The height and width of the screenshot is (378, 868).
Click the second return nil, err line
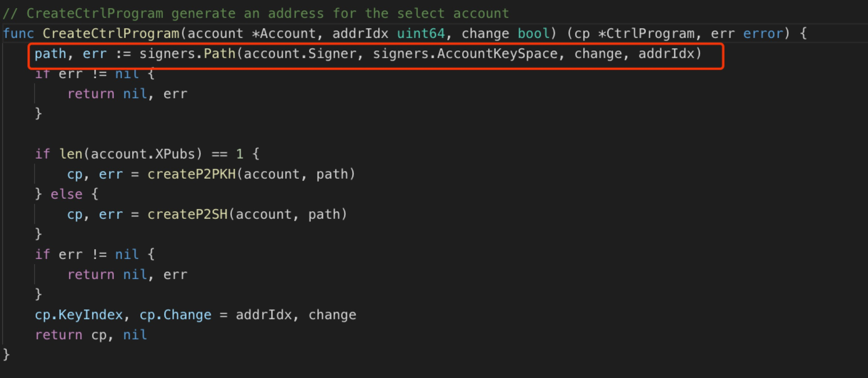coord(127,275)
